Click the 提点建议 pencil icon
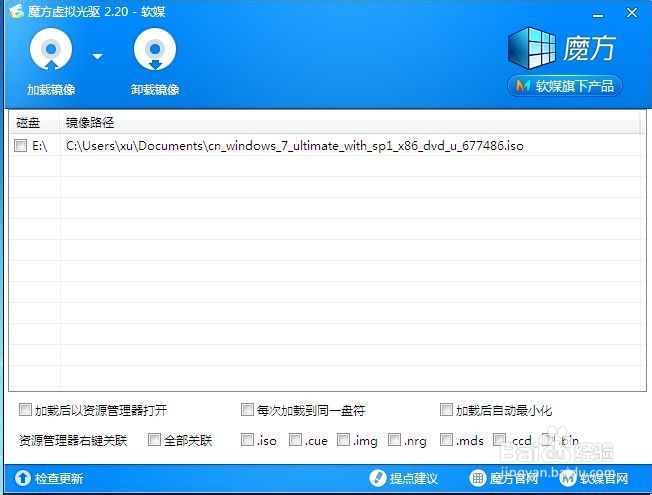The height and width of the screenshot is (495, 652). click(x=378, y=478)
